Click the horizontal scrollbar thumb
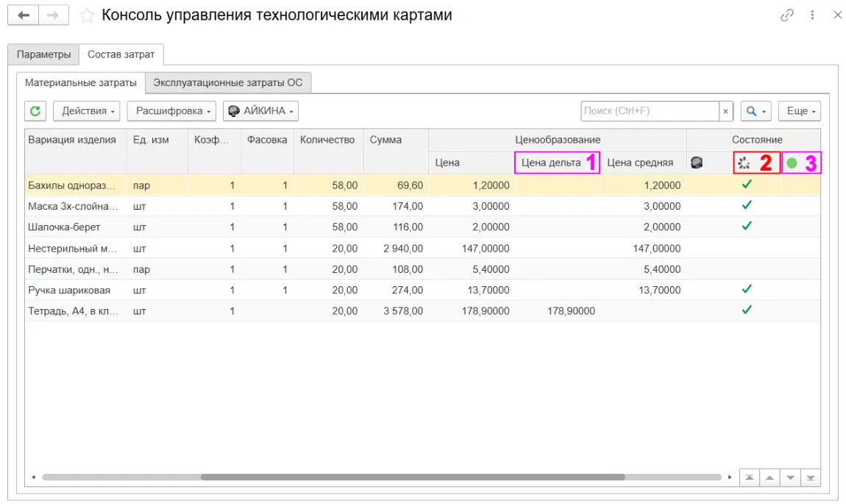Screen dimensions: 846x504 click(413, 477)
